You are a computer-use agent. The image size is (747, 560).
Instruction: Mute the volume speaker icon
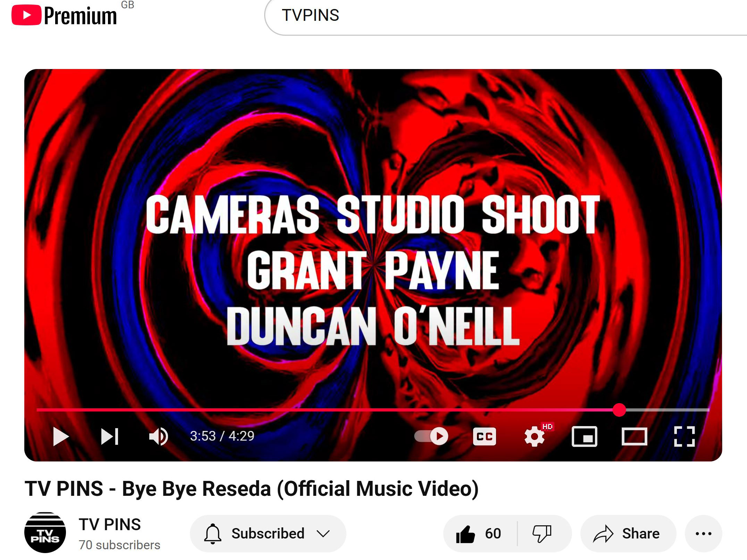click(158, 436)
